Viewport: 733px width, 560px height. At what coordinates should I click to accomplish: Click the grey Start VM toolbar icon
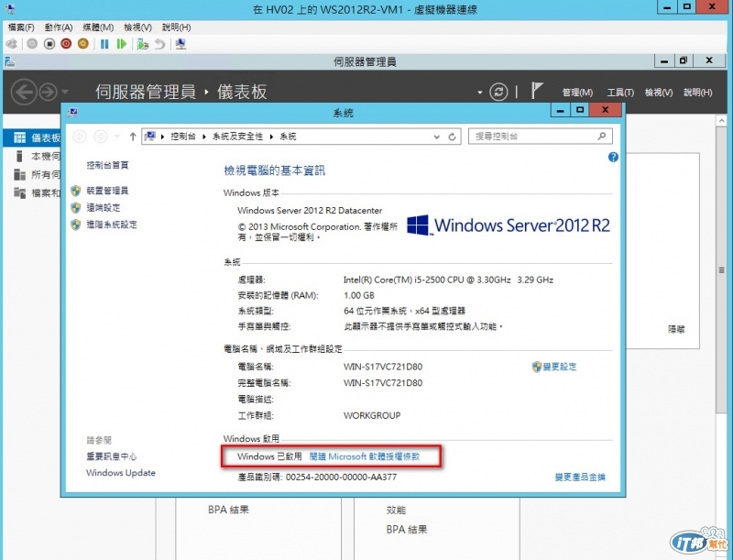[32, 44]
